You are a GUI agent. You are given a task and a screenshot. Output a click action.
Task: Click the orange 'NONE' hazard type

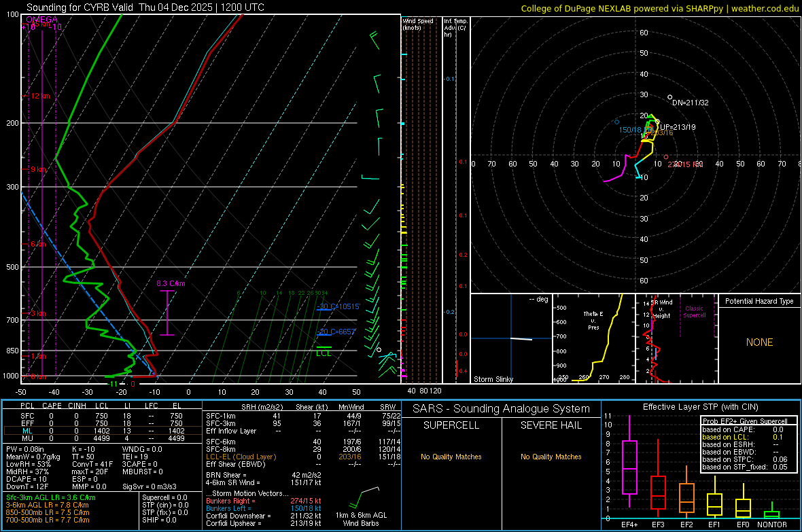tap(759, 342)
